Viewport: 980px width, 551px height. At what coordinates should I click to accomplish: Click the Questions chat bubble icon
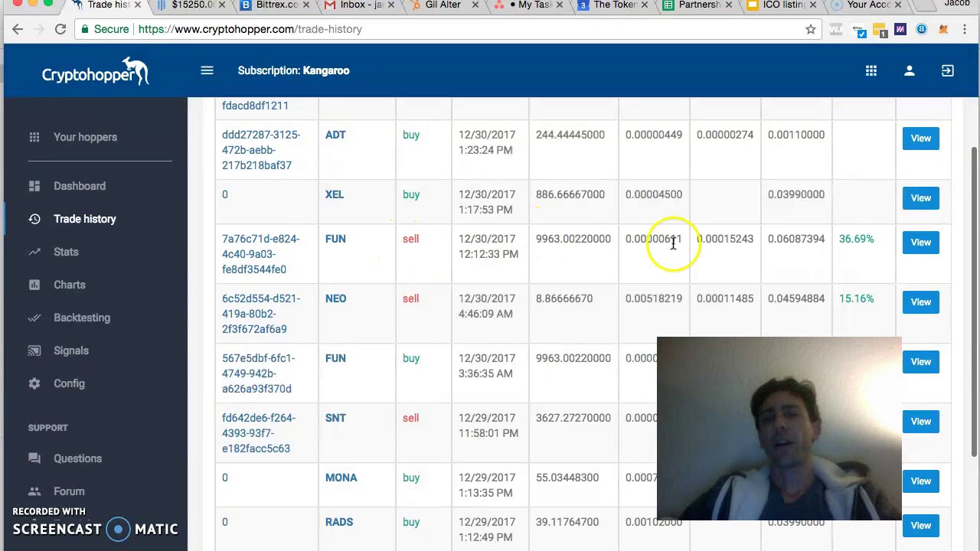34,458
